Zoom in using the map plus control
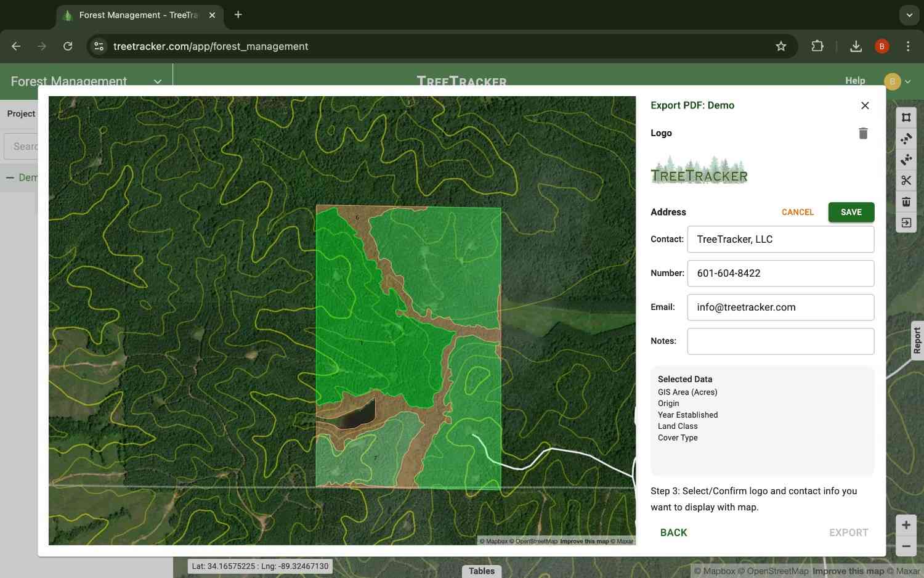This screenshot has width=924, height=578. 906,524
